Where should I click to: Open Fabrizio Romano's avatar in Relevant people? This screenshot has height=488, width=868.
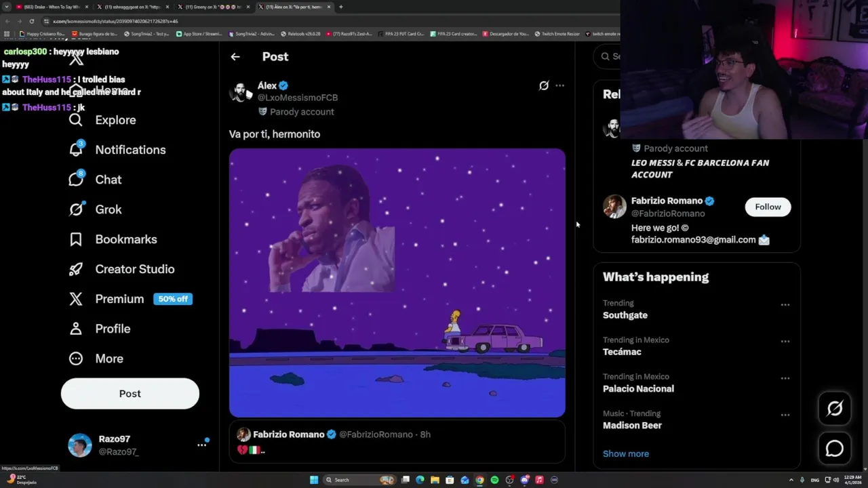tap(614, 207)
